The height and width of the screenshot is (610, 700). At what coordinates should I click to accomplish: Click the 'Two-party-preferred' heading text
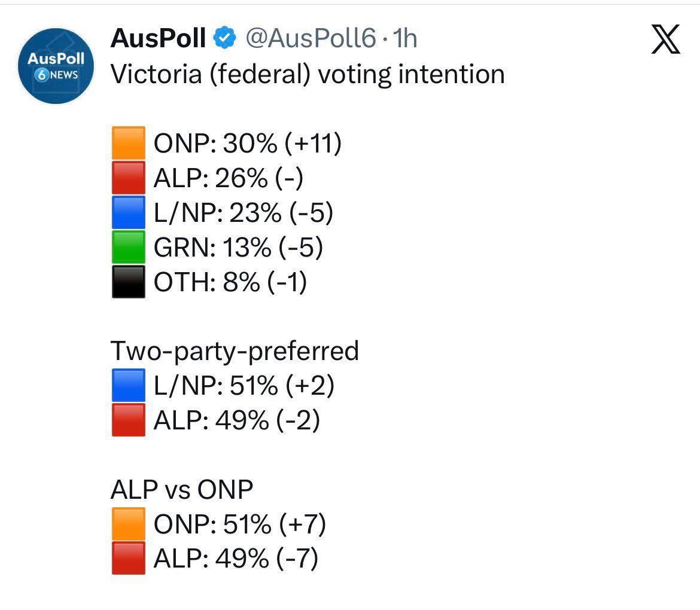click(235, 351)
